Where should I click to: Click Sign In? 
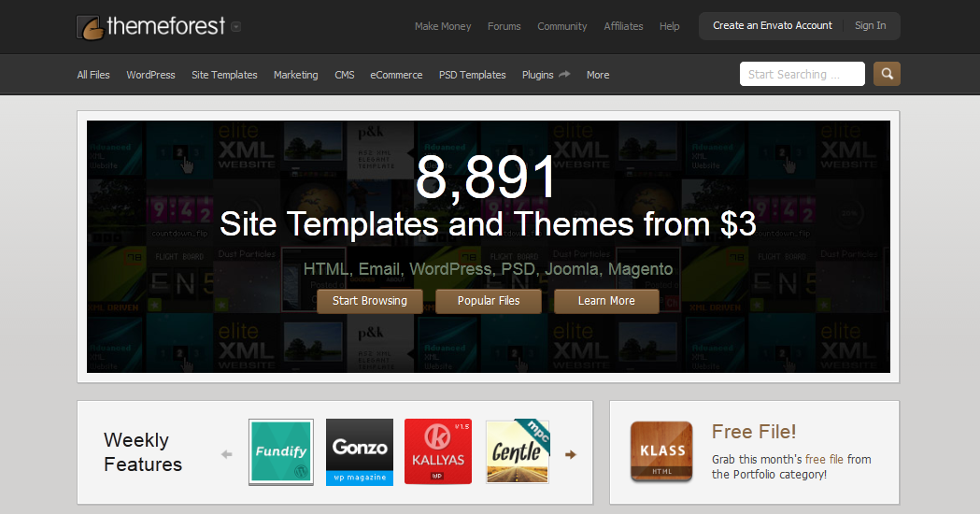coord(870,25)
